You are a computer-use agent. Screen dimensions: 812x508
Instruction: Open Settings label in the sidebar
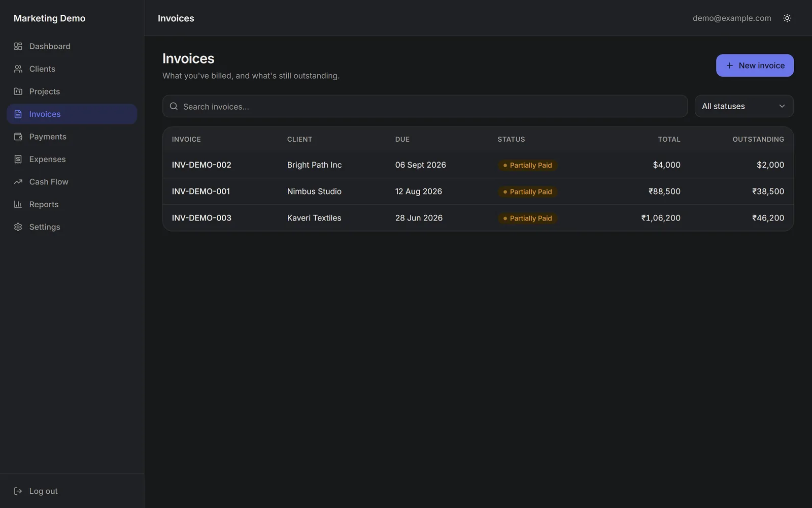[45, 227]
